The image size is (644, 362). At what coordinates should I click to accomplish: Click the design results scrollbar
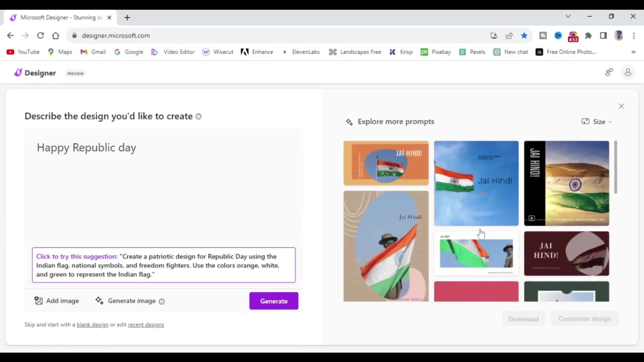click(x=616, y=167)
